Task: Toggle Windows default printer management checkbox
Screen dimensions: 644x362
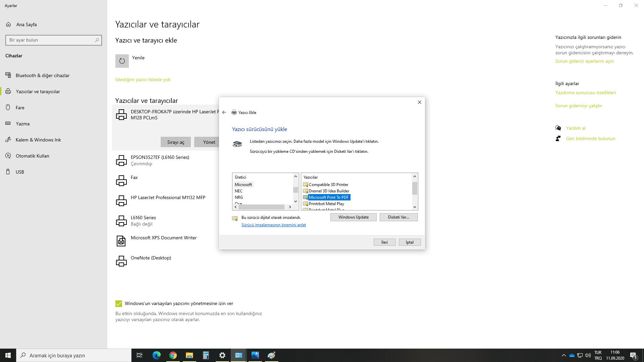Action: pyautogui.click(x=119, y=304)
